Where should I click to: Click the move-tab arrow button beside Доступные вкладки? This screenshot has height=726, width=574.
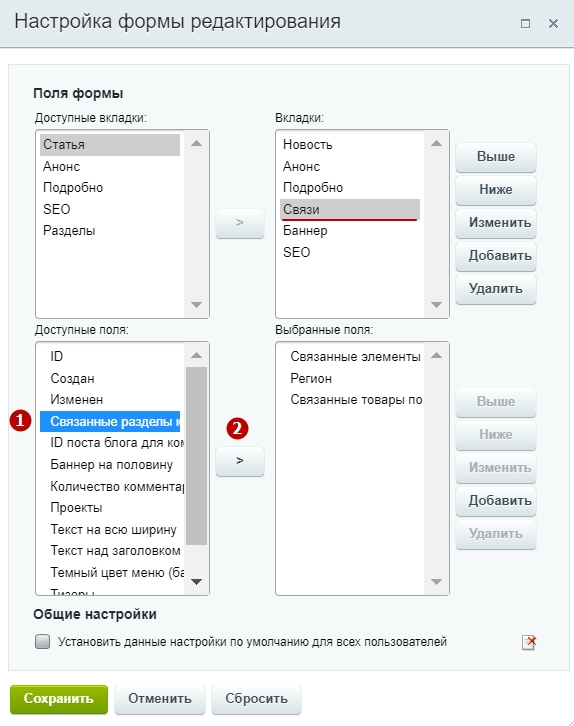[x=240, y=223]
